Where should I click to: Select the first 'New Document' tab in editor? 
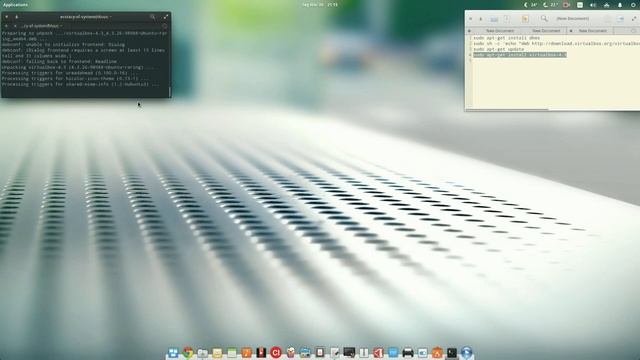click(500, 31)
